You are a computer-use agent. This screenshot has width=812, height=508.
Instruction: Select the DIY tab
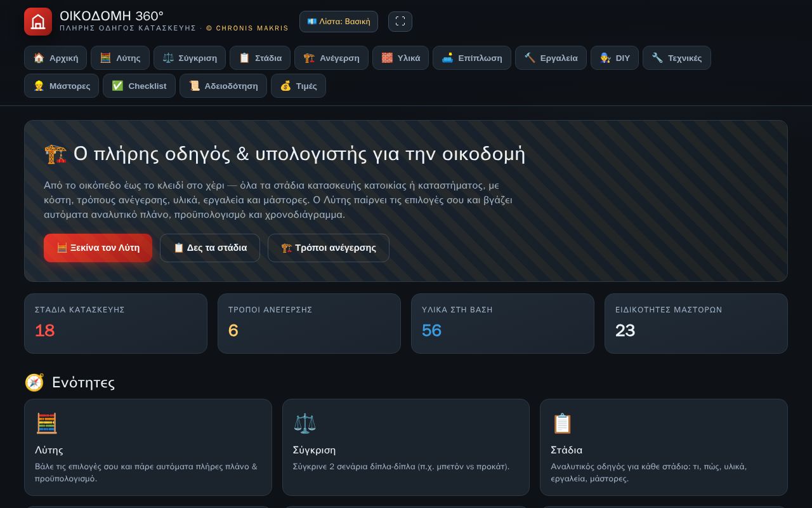tap(615, 58)
